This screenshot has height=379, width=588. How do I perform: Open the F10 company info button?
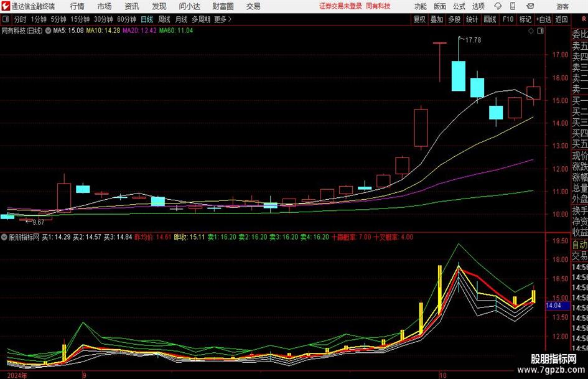508,19
